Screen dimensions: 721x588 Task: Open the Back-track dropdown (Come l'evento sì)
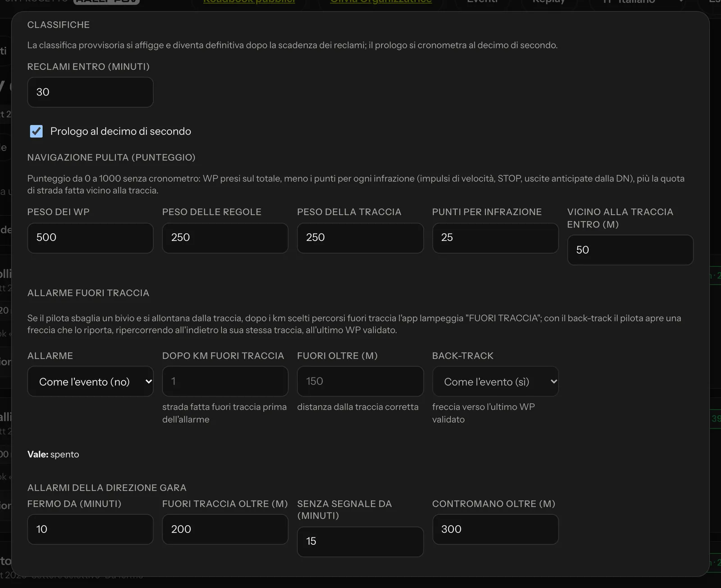495,381
